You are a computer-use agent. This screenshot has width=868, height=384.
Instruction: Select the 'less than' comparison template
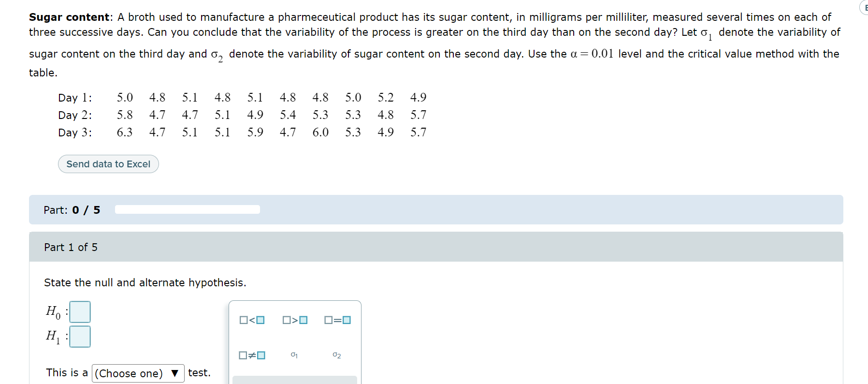(x=252, y=319)
